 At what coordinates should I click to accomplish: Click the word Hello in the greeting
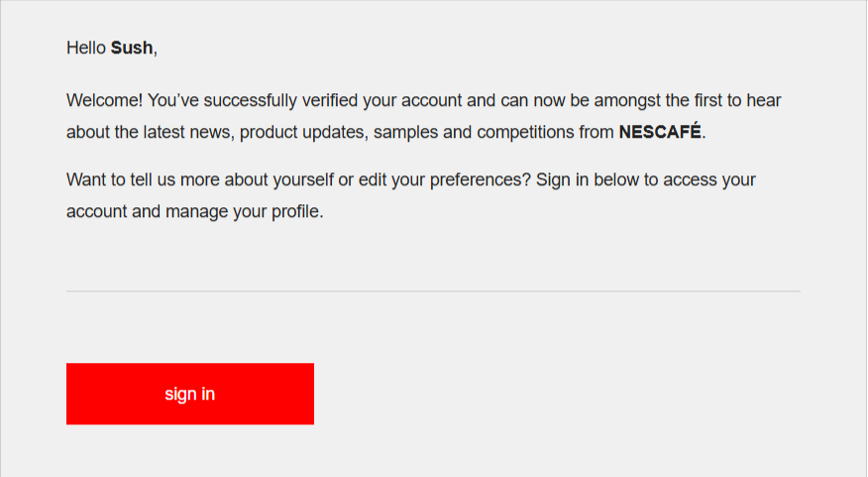[x=86, y=49]
